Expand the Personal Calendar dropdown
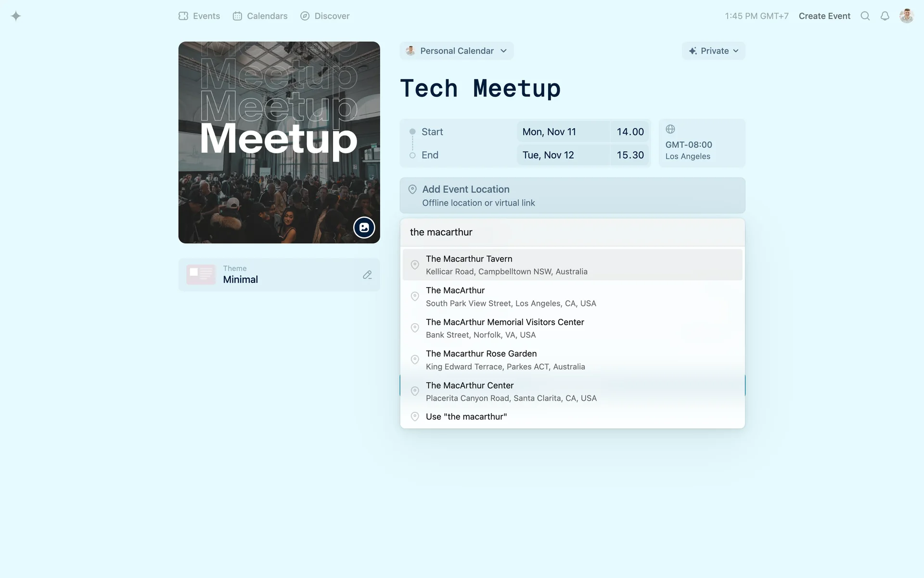Image resolution: width=924 pixels, height=578 pixels. (456, 51)
